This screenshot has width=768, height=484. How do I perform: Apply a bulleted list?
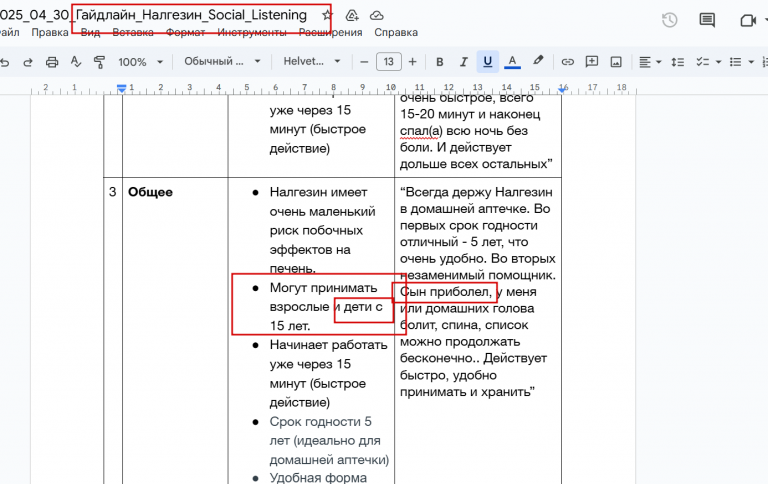pos(735,62)
